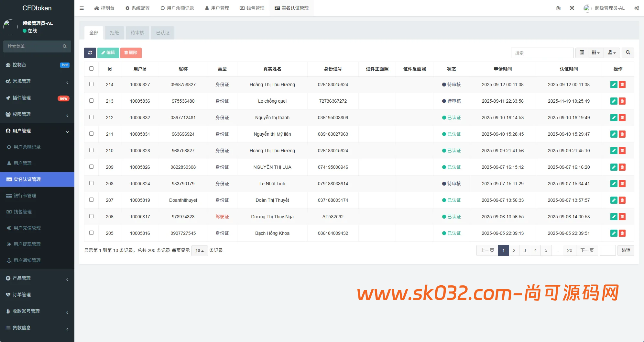Open the export data dropdown
Image resolution: width=644 pixels, height=342 pixels.
612,53
